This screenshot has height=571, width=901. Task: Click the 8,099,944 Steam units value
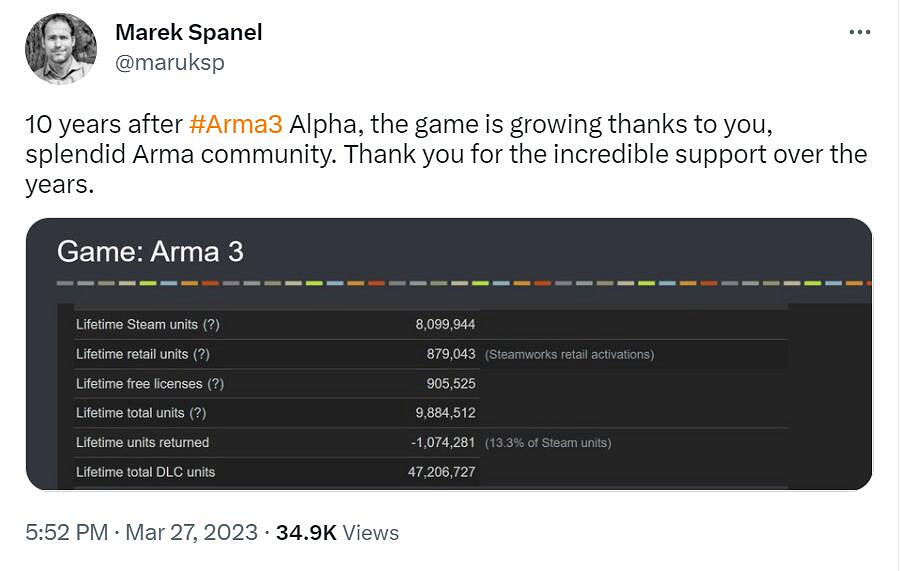445,325
